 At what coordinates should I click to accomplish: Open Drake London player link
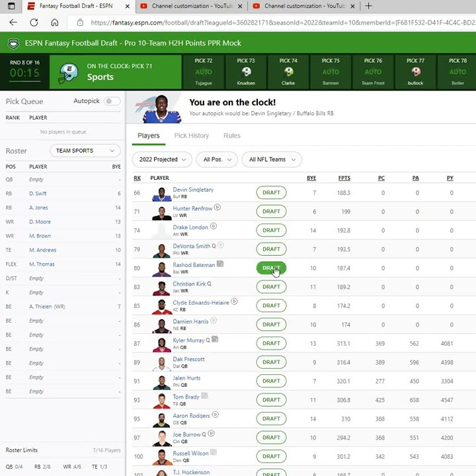point(190,227)
